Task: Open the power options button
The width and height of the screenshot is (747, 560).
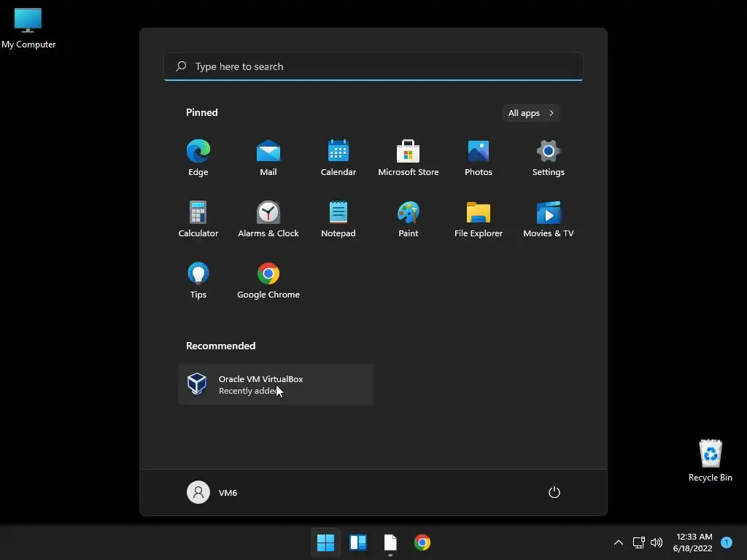Action: click(x=554, y=492)
